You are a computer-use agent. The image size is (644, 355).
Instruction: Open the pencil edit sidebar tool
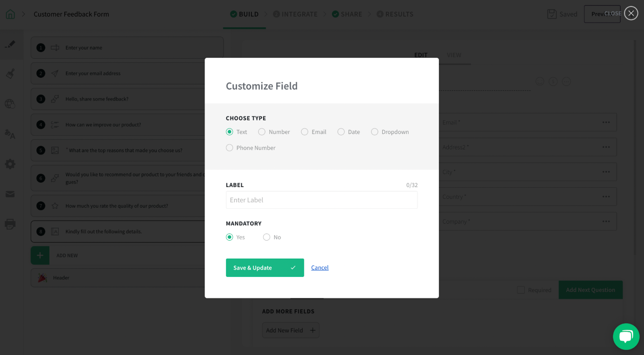pos(10,44)
